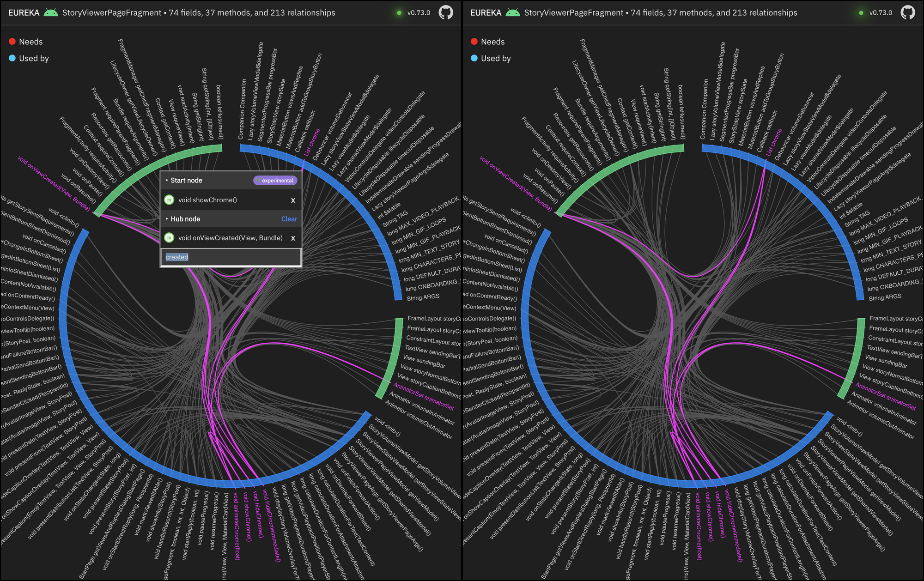Remove showChrome() start node with X

(x=293, y=200)
